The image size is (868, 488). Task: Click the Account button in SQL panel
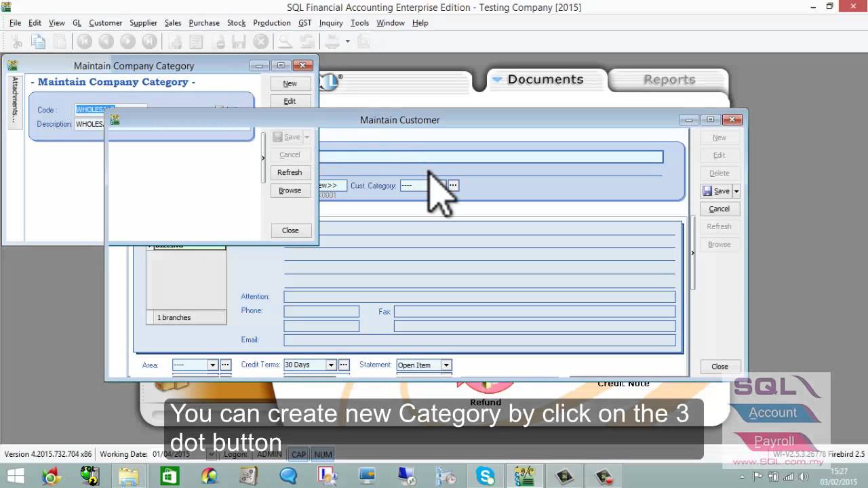click(x=772, y=413)
